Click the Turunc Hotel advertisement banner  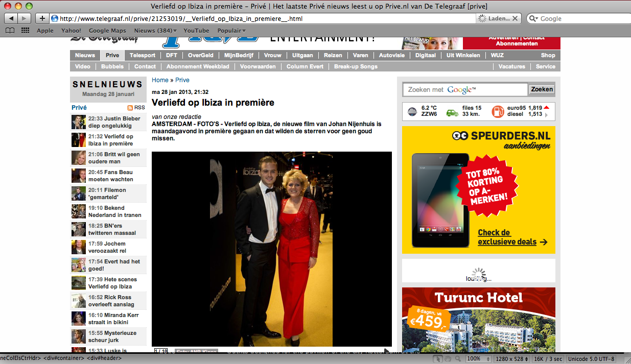(479, 320)
